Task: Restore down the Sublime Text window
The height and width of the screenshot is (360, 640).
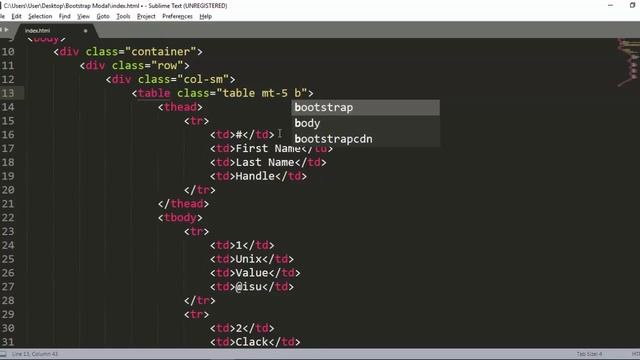Action: [x=633, y=6]
